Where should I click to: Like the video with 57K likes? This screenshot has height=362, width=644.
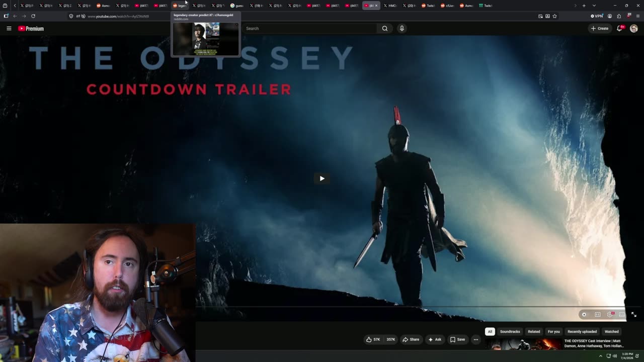tap(373, 339)
